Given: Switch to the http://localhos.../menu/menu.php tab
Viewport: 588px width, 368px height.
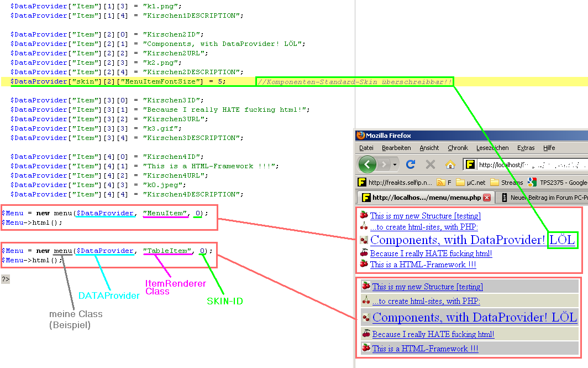Looking at the screenshot, I should pos(426,198).
